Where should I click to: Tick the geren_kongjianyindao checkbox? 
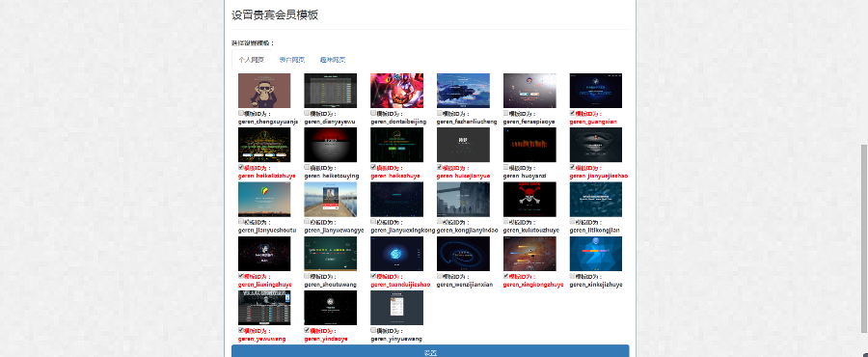[x=440, y=221]
